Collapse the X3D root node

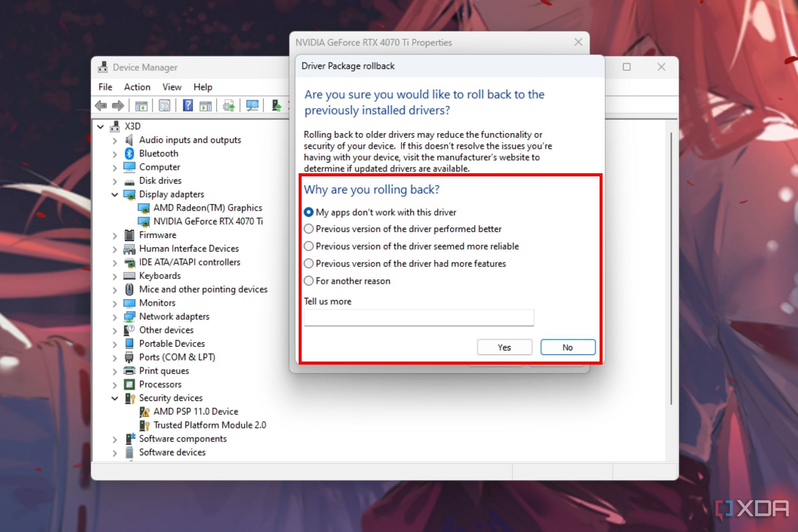pos(100,127)
